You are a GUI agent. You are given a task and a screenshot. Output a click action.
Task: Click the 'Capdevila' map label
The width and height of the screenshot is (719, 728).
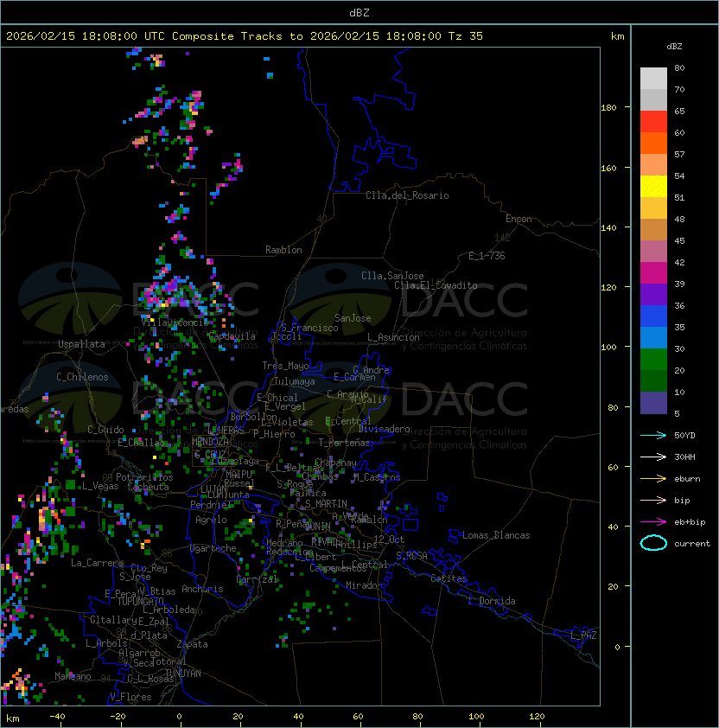coord(232,336)
